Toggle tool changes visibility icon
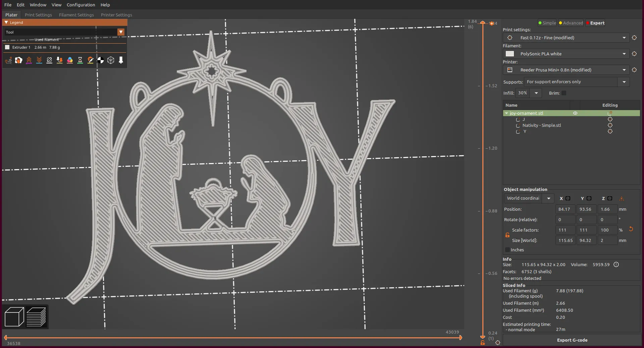Screen dimensions: 644x348 tap(60, 60)
